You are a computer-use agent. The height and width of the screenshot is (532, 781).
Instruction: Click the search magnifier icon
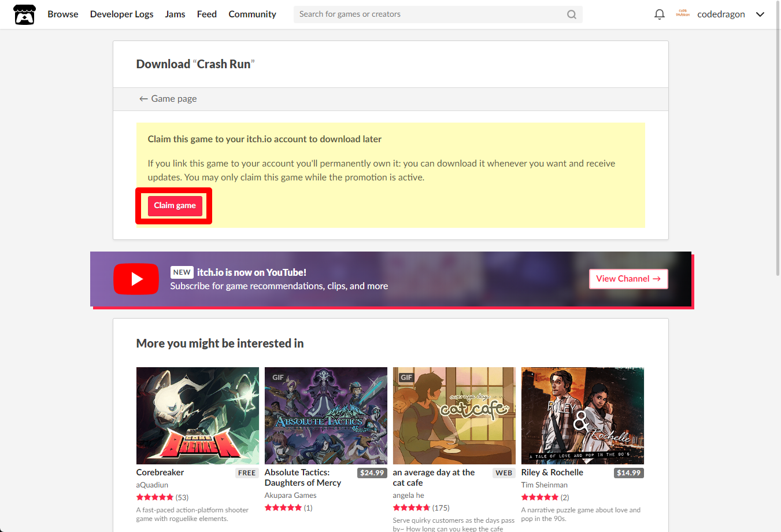click(x=571, y=14)
